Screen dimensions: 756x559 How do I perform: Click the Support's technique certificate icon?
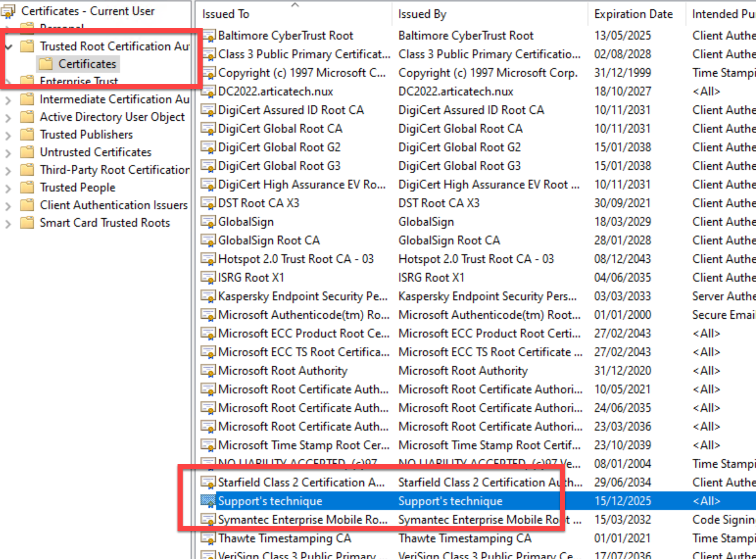[208, 501]
